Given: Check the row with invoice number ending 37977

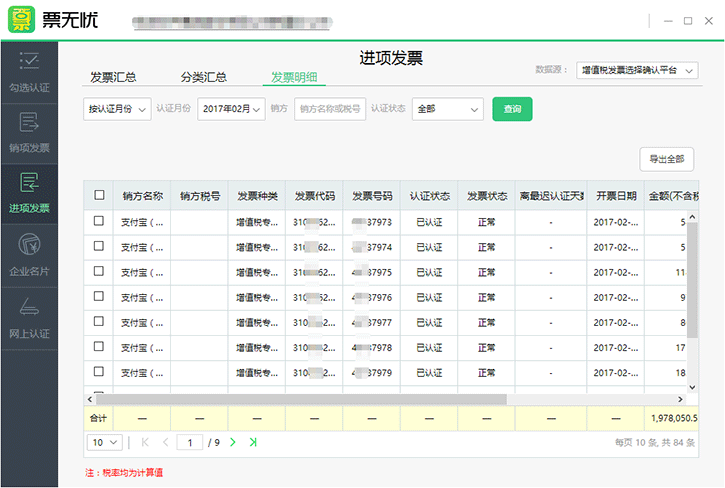Looking at the screenshot, I should tap(98, 321).
